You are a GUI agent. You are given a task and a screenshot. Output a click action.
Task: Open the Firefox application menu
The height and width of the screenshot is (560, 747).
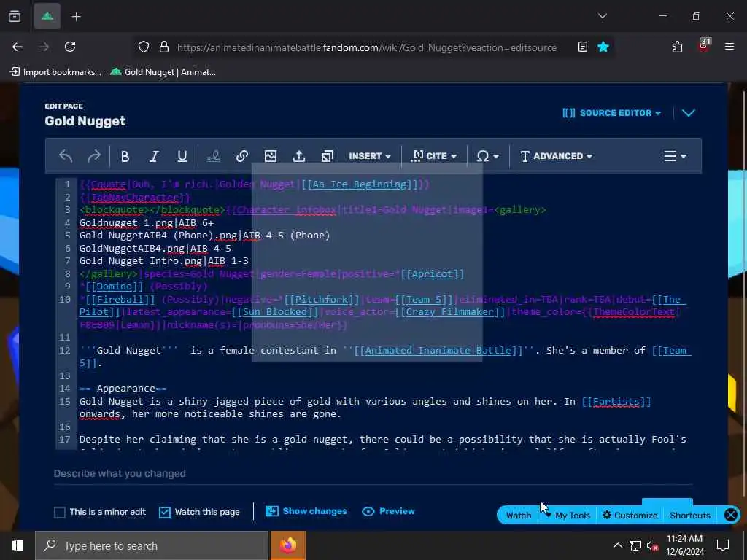(729, 47)
